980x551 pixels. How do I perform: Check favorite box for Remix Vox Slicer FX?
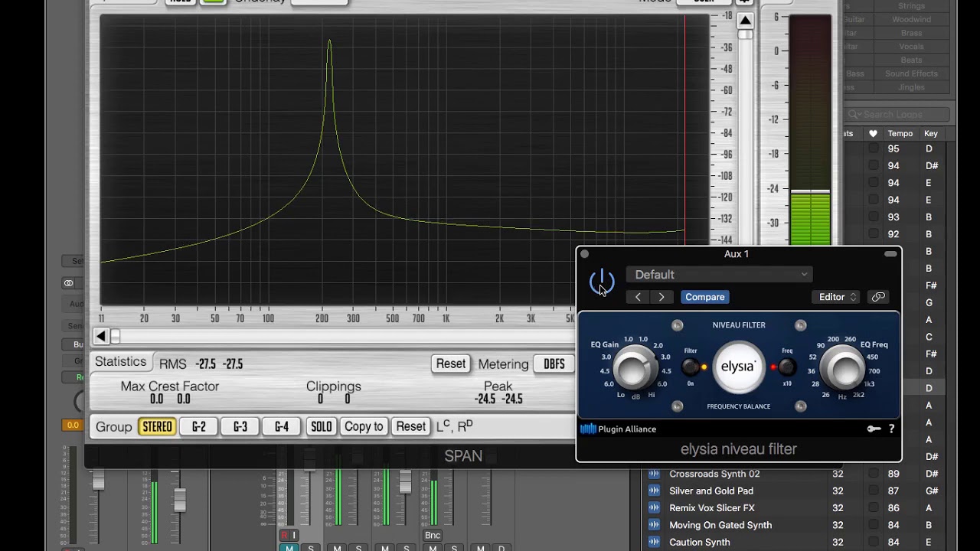(x=873, y=508)
